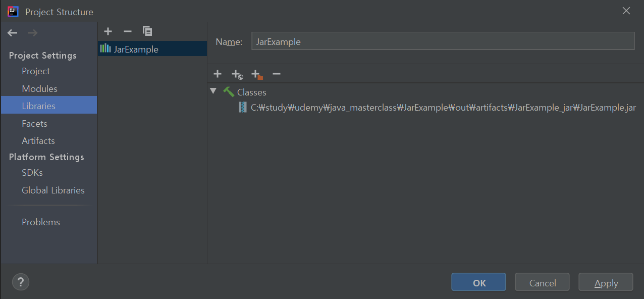Screen dimensions: 644x299
Task: Add a library from Maven with plus-globe icon
Action: pyautogui.click(x=237, y=74)
